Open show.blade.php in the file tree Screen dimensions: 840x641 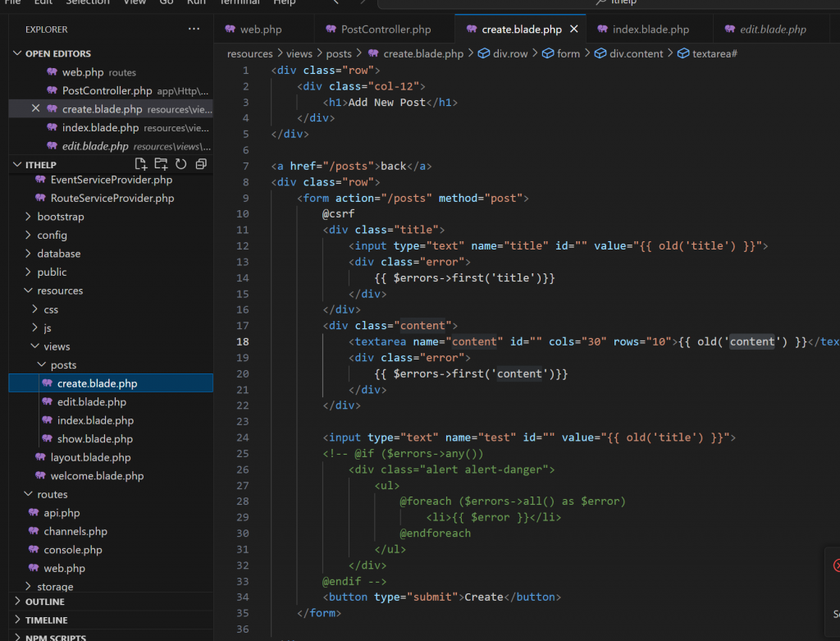[94, 439]
